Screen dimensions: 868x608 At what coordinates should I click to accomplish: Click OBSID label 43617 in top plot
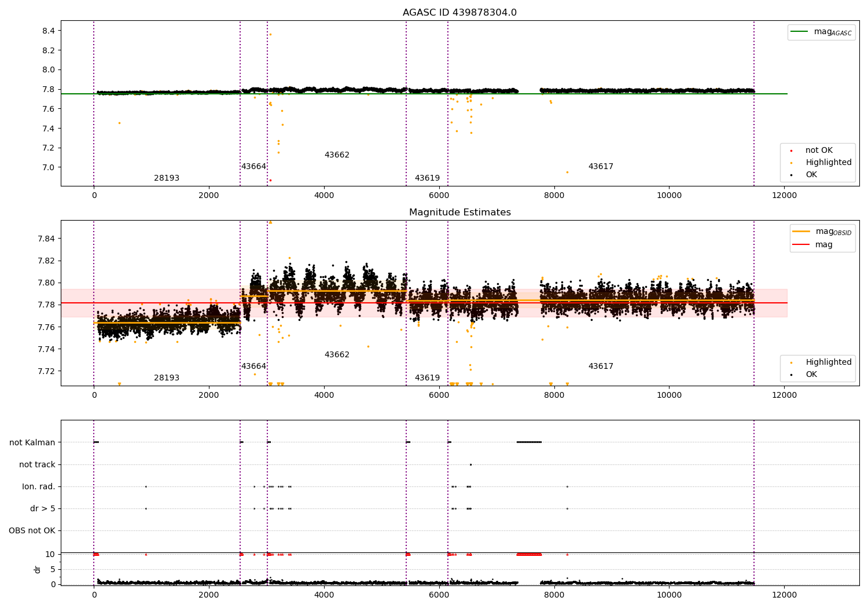click(601, 167)
